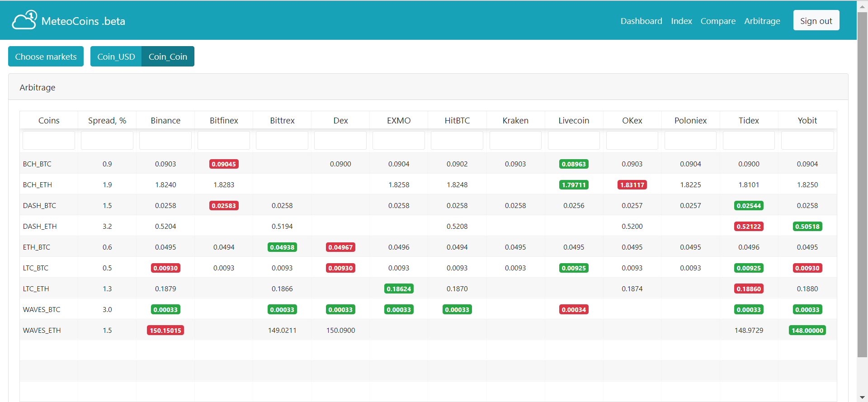Screen dimensions: 868x402
Task: Sort by the Spread, % column header
Action: pyautogui.click(x=107, y=120)
